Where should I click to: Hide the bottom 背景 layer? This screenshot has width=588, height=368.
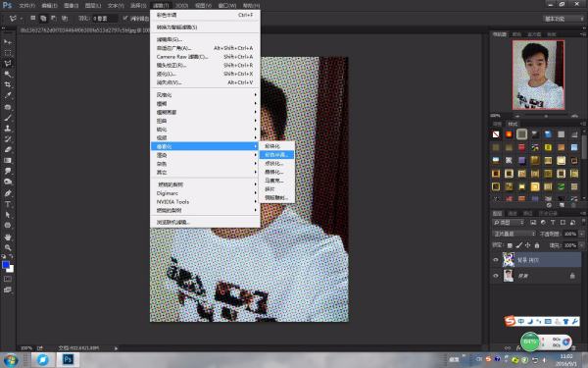(496, 276)
